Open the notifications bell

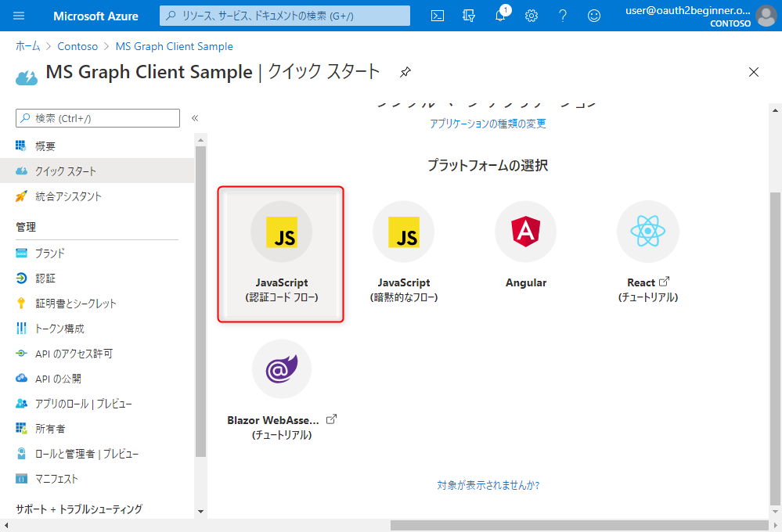[501, 16]
